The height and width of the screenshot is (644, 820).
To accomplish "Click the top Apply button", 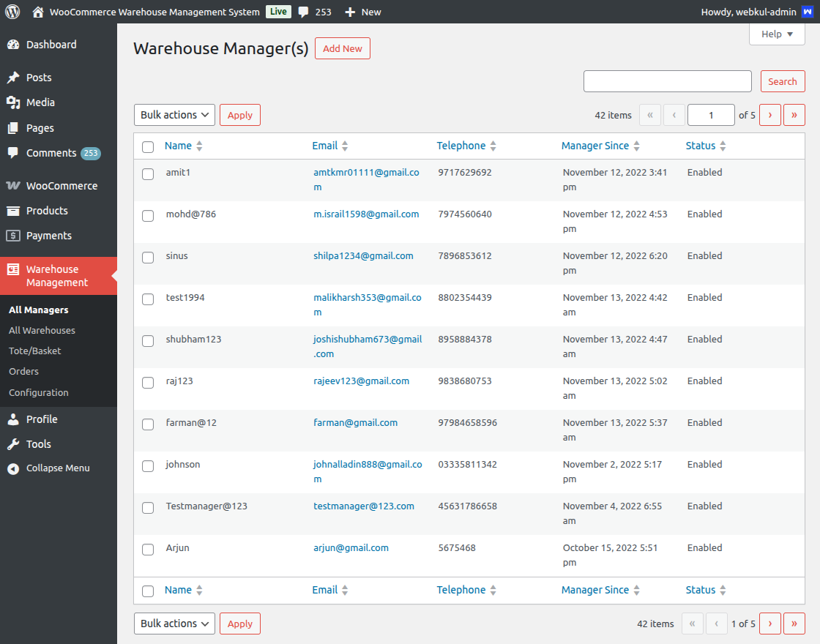I will 240,115.
